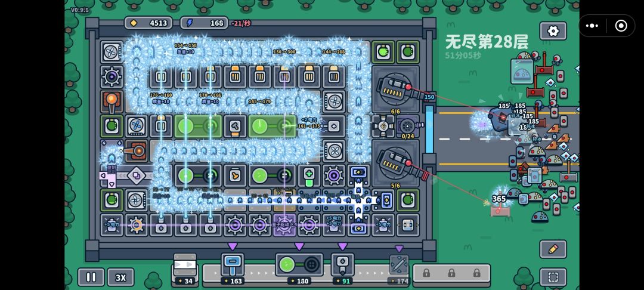Tap the energy counter showing 168
The width and height of the screenshot is (644, 290).
click(x=204, y=23)
